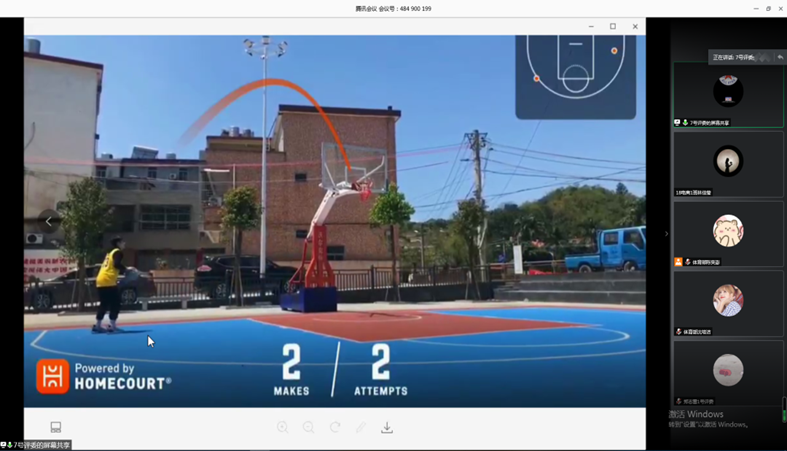The height and width of the screenshot is (451, 787).
Task: Select the pencil edit icon
Action: tap(361, 427)
